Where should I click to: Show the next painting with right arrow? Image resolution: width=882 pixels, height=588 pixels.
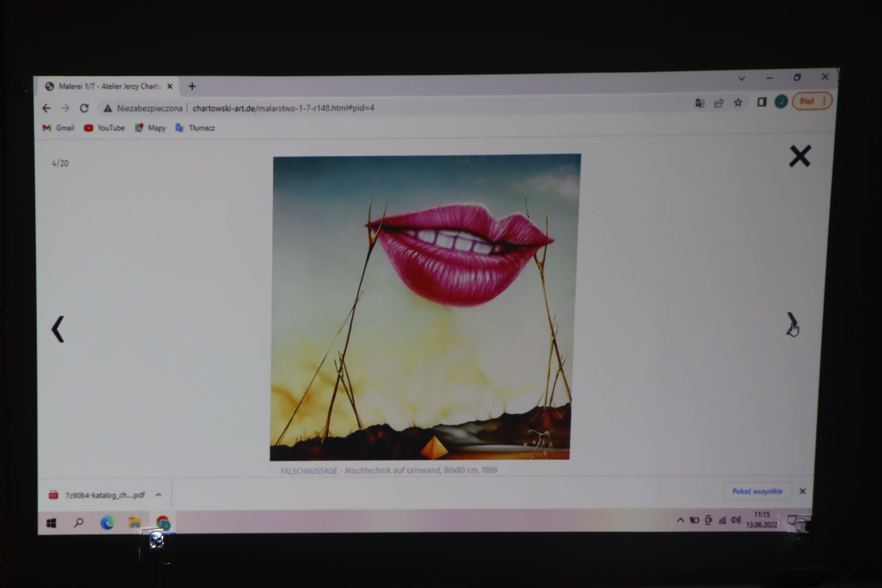792,324
